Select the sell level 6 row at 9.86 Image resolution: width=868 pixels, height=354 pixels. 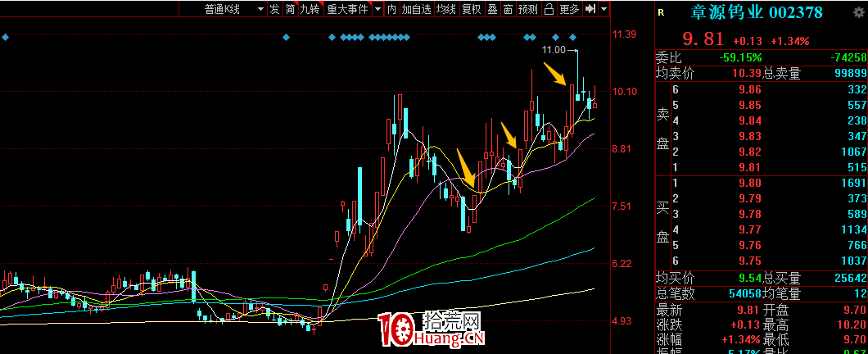tap(769, 90)
